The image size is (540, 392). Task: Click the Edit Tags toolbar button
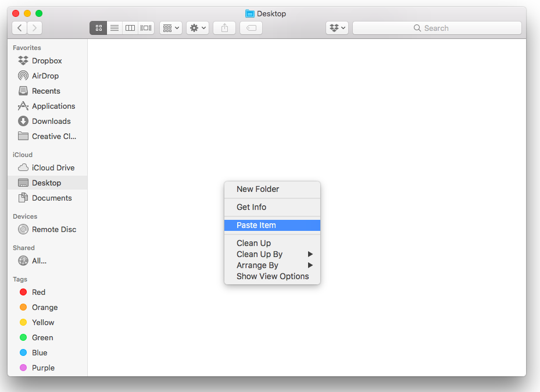252,28
